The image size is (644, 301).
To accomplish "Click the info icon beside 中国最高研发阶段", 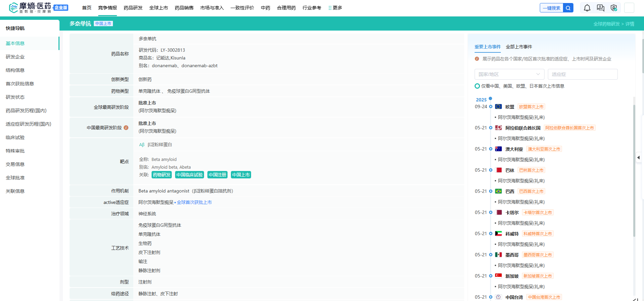I will [126, 128].
